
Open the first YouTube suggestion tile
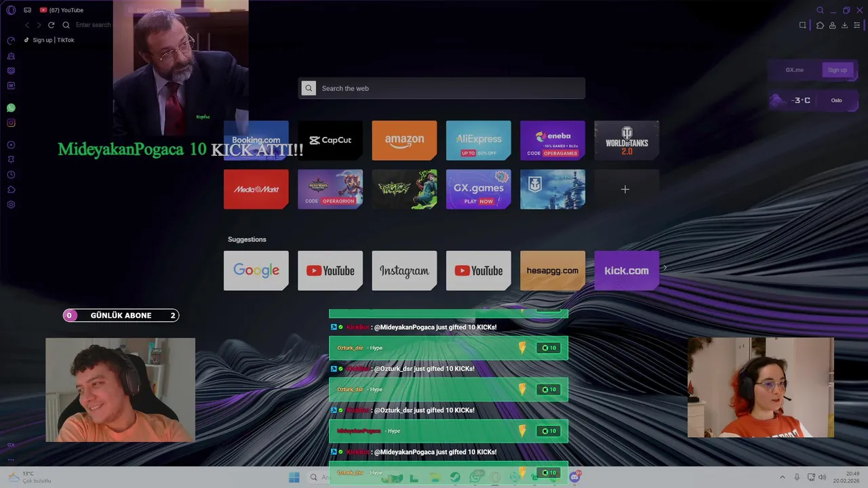pos(330,270)
